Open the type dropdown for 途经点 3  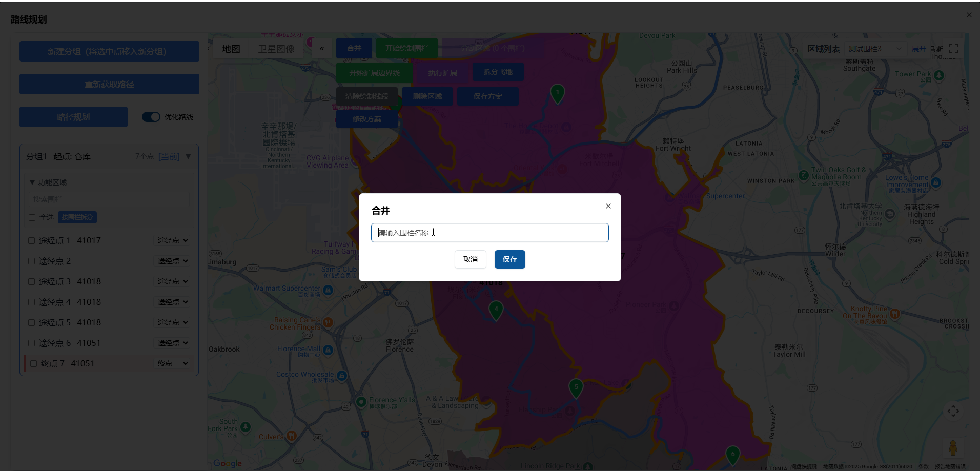[x=173, y=281]
